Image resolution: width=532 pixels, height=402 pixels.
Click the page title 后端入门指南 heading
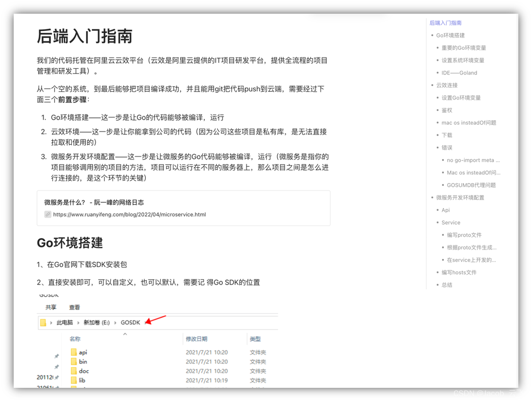84,36
